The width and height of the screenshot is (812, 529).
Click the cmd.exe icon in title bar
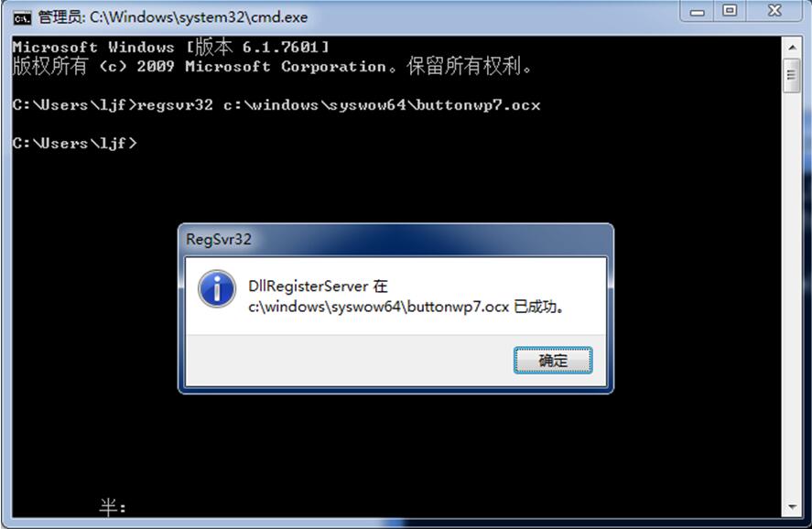(22, 18)
